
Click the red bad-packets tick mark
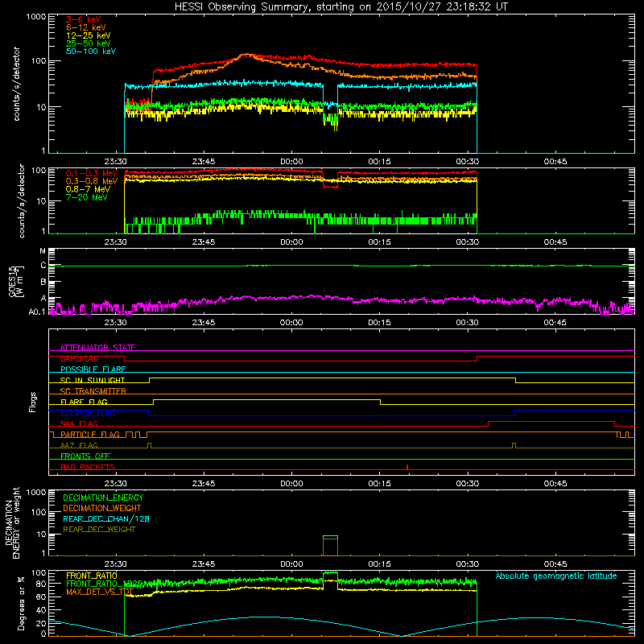click(x=407, y=467)
